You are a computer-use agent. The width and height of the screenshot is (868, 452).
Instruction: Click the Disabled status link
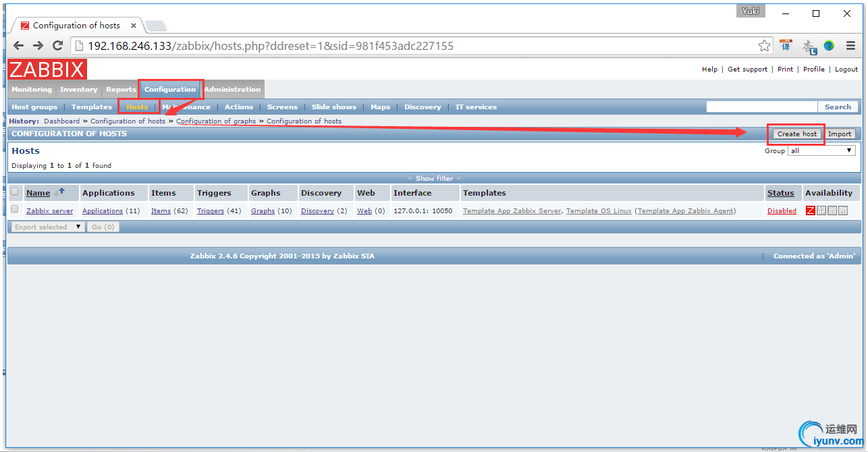click(x=782, y=211)
